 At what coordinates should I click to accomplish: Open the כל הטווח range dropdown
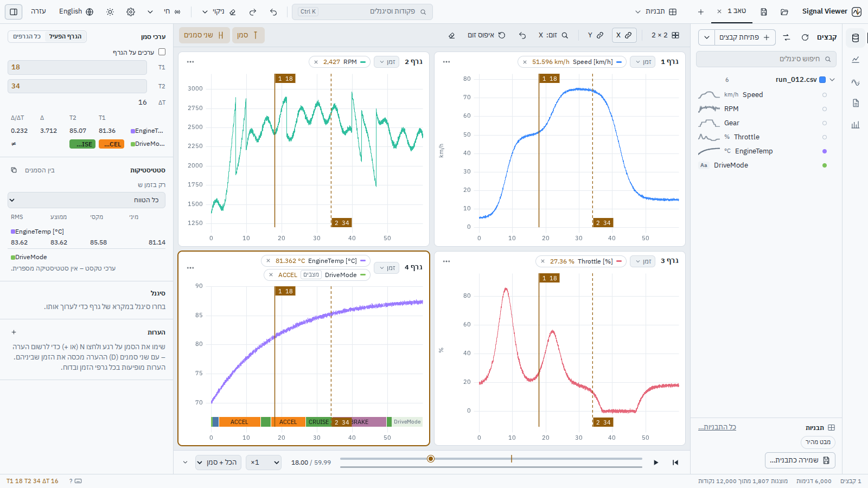(87, 200)
